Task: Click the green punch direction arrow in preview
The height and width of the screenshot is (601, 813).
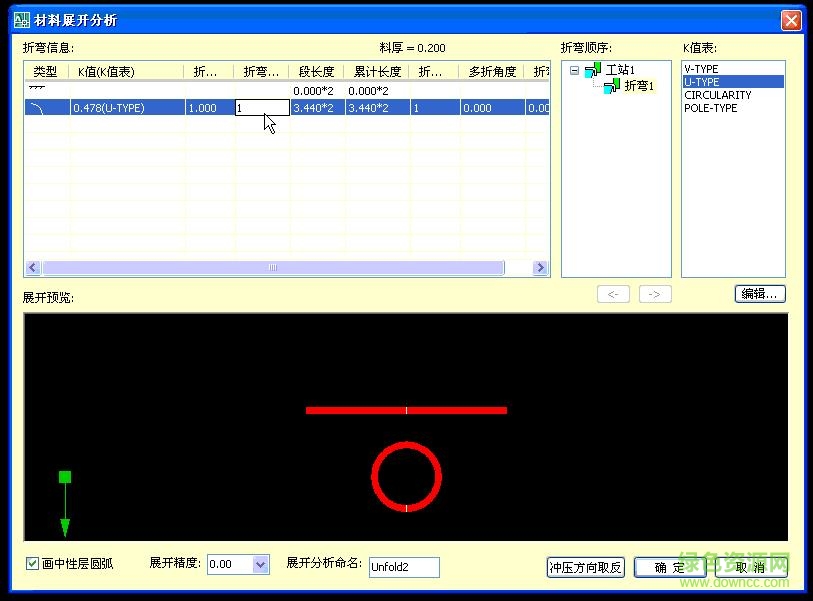Action: point(65,500)
